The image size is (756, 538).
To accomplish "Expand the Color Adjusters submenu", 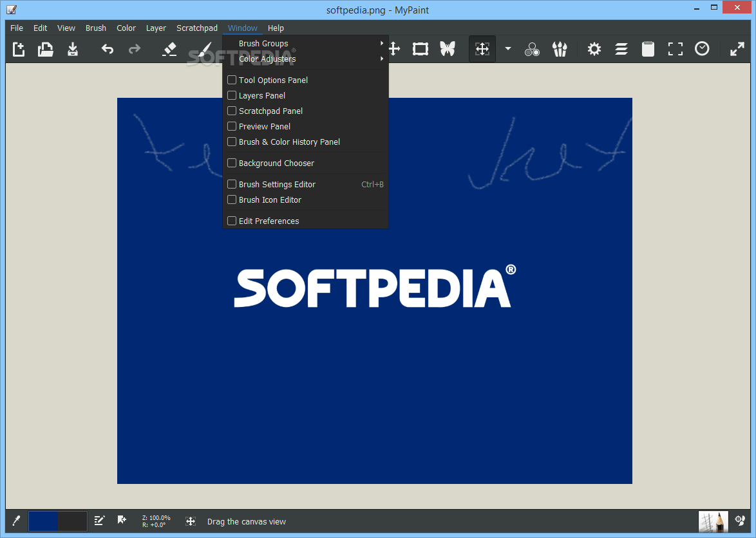I will (x=306, y=59).
